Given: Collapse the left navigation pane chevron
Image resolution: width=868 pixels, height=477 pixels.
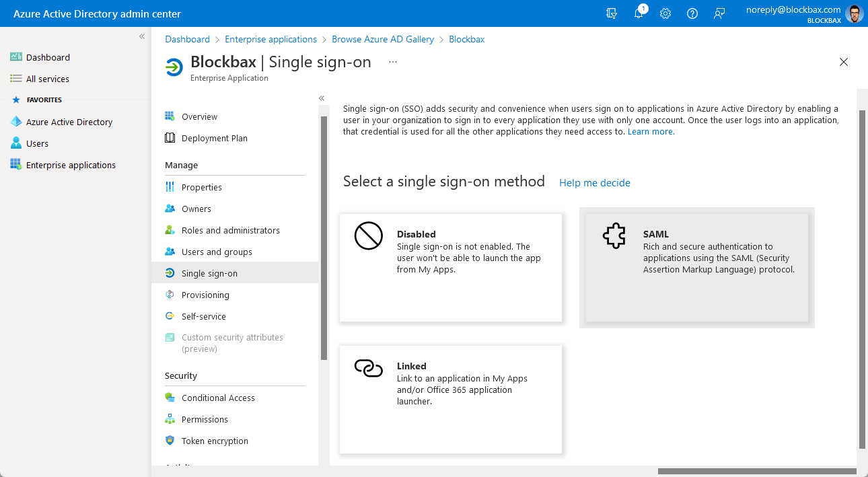Looking at the screenshot, I should click(141, 36).
